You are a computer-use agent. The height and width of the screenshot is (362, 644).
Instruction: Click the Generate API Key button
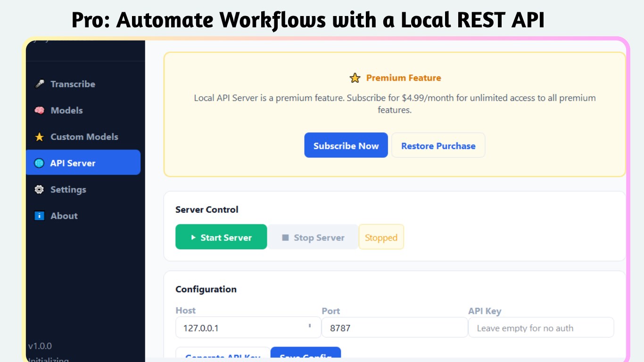click(223, 353)
